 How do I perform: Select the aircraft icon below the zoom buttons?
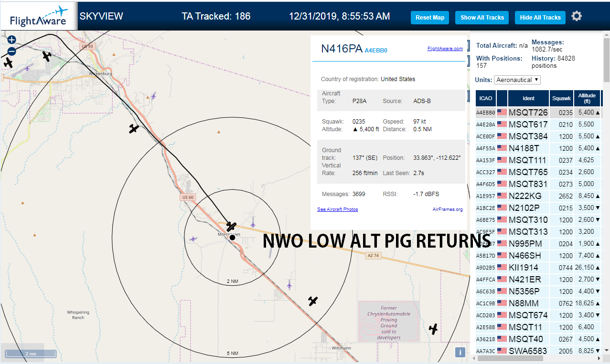click(8, 62)
